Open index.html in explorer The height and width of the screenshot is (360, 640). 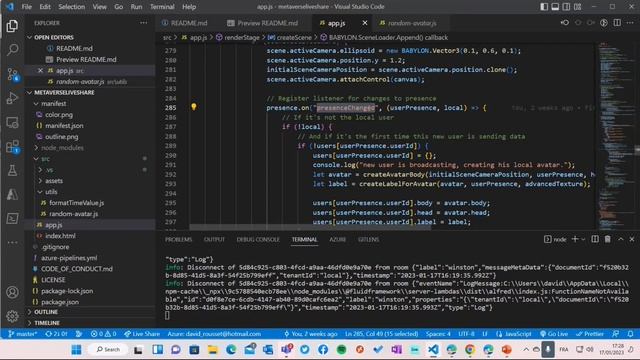point(60,236)
